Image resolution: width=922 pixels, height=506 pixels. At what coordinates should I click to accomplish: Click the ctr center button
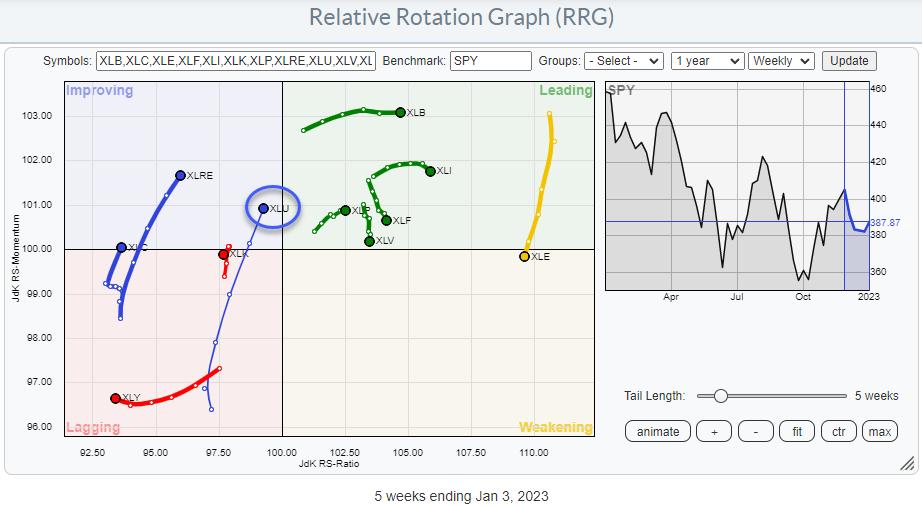[838, 432]
